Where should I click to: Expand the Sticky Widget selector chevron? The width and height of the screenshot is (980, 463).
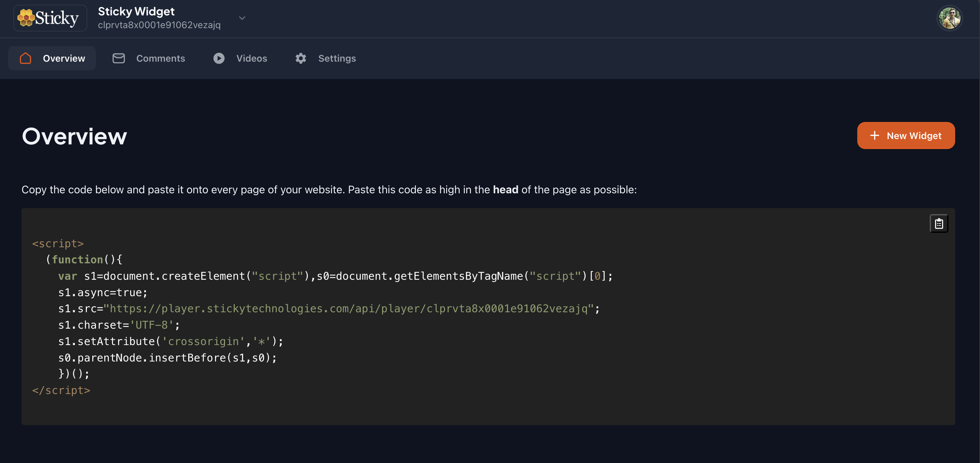point(242,18)
